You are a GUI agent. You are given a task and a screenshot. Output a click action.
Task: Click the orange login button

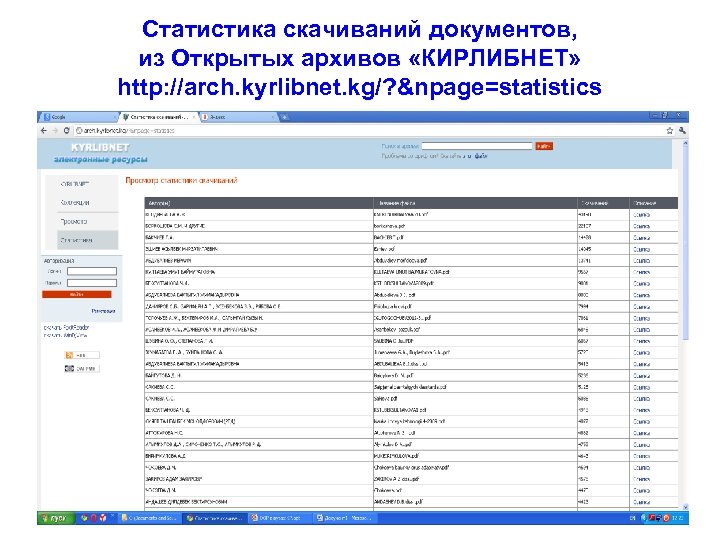pyautogui.click(x=77, y=294)
